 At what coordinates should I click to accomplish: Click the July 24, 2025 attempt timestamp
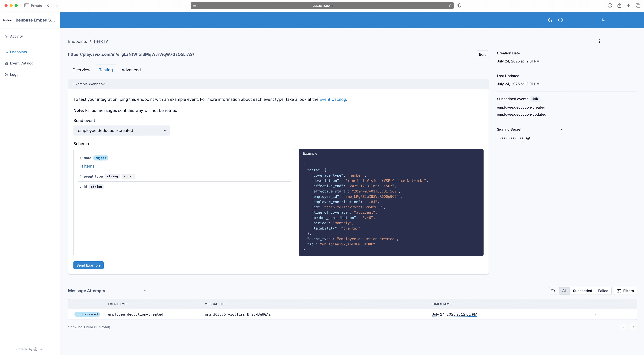pos(454,314)
